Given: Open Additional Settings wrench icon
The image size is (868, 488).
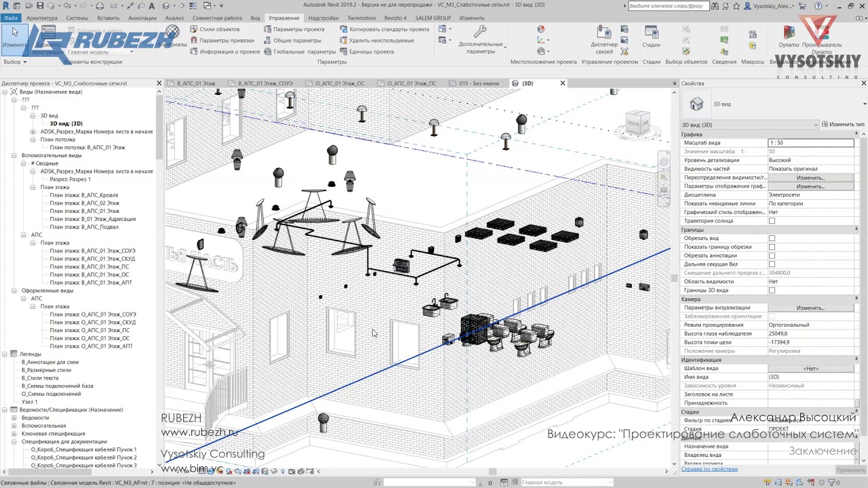Looking at the screenshot, I should [480, 32].
